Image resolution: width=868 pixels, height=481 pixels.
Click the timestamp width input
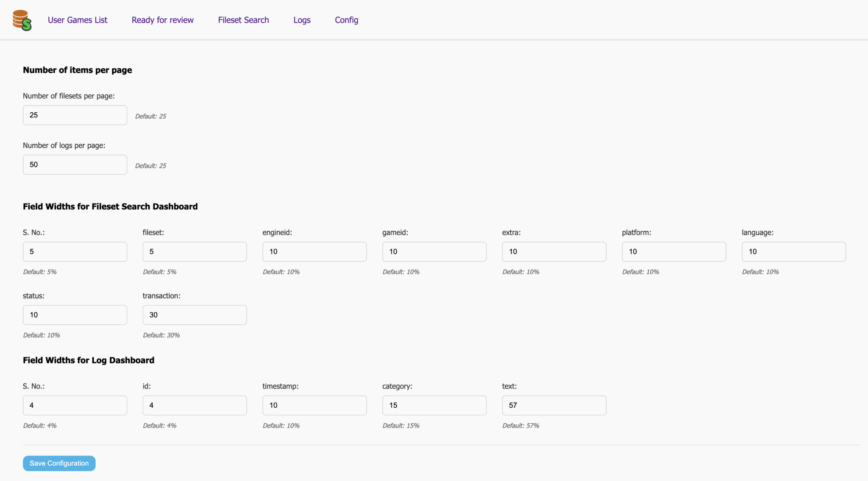(x=314, y=406)
